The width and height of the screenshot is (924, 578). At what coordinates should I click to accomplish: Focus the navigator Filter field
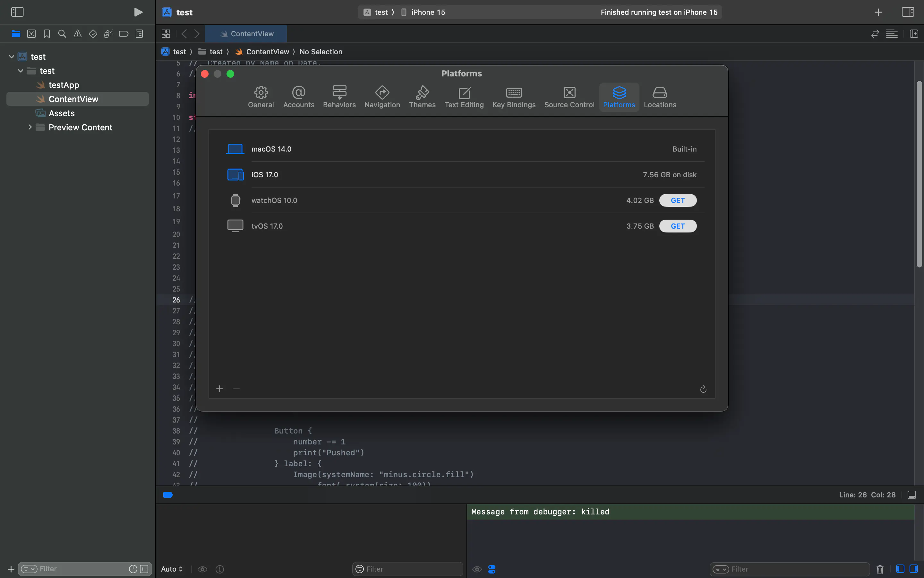click(x=84, y=569)
